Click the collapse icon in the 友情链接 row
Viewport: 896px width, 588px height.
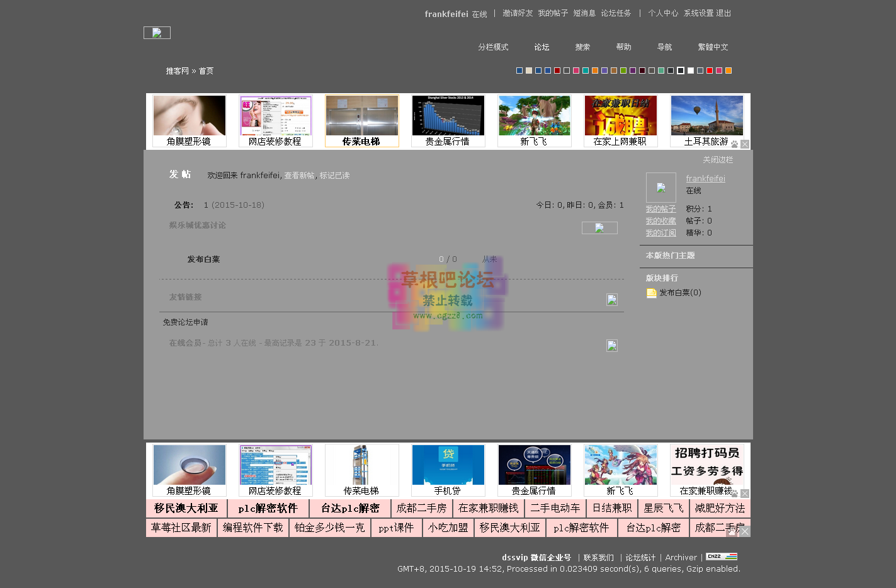[612, 300]
